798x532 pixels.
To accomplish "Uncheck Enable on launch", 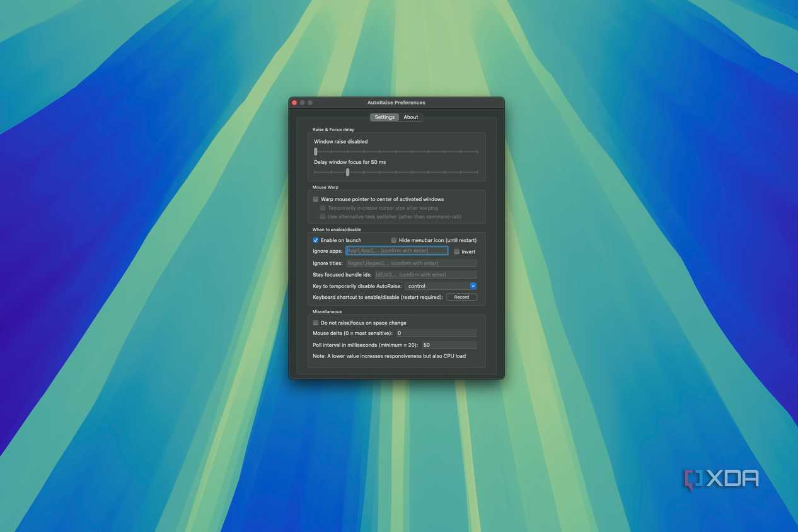I will pyautogui.click(x=316, y=240).
